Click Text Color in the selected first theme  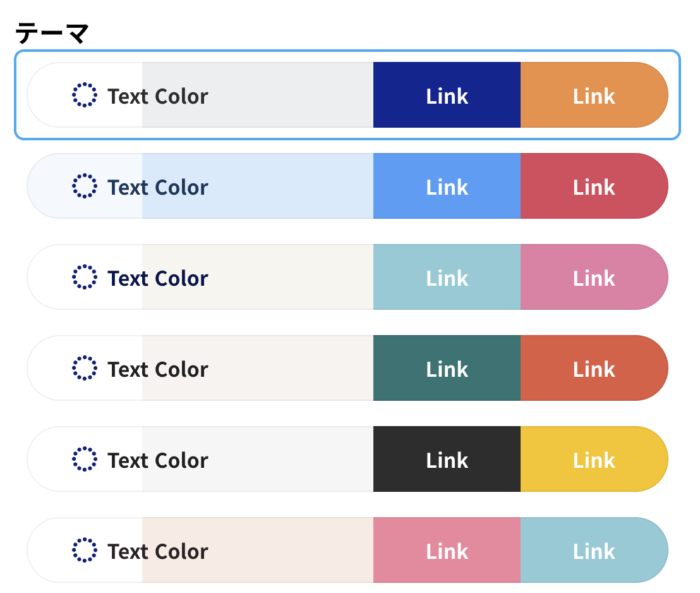158,96
